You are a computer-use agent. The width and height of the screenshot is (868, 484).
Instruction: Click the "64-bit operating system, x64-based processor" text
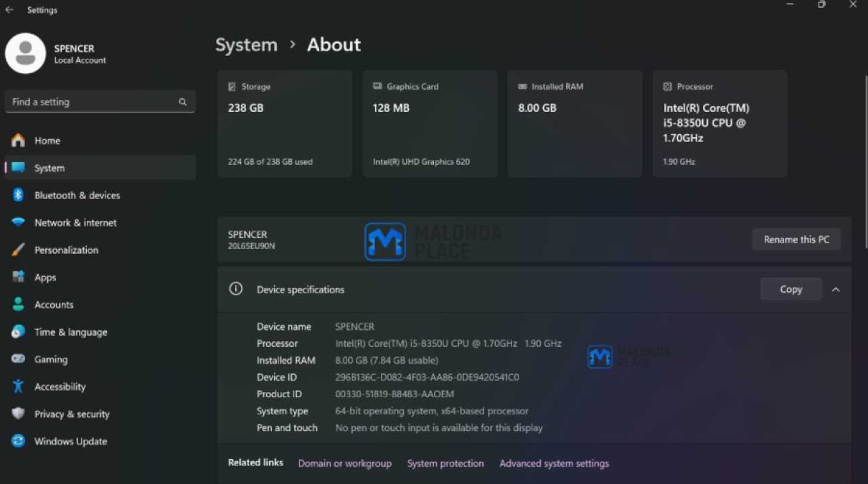pos(432,412)
